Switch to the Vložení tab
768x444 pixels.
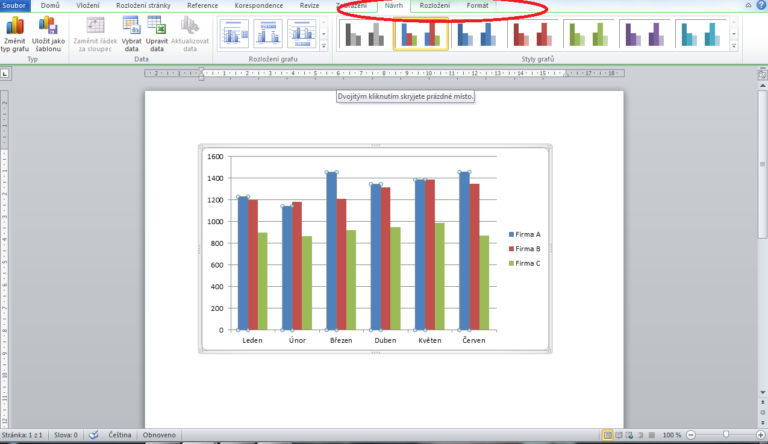click(88, 6)
